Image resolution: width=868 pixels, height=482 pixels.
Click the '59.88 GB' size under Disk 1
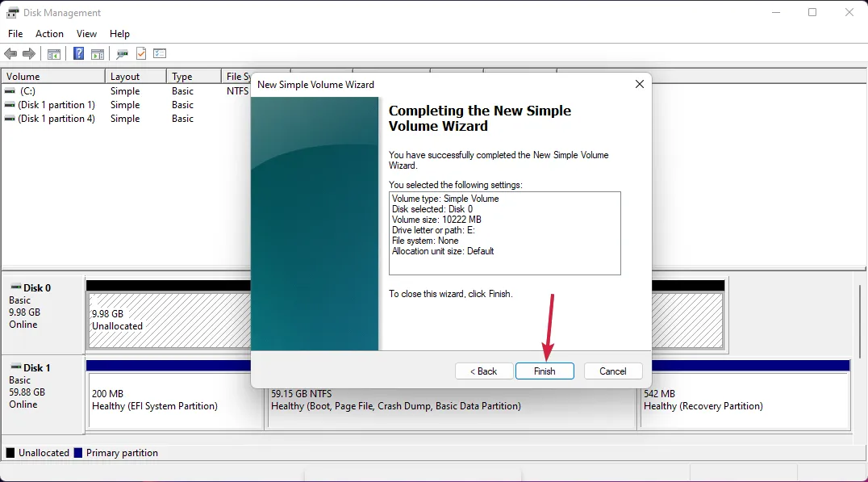pyautogui.click(x=27, y=392)
